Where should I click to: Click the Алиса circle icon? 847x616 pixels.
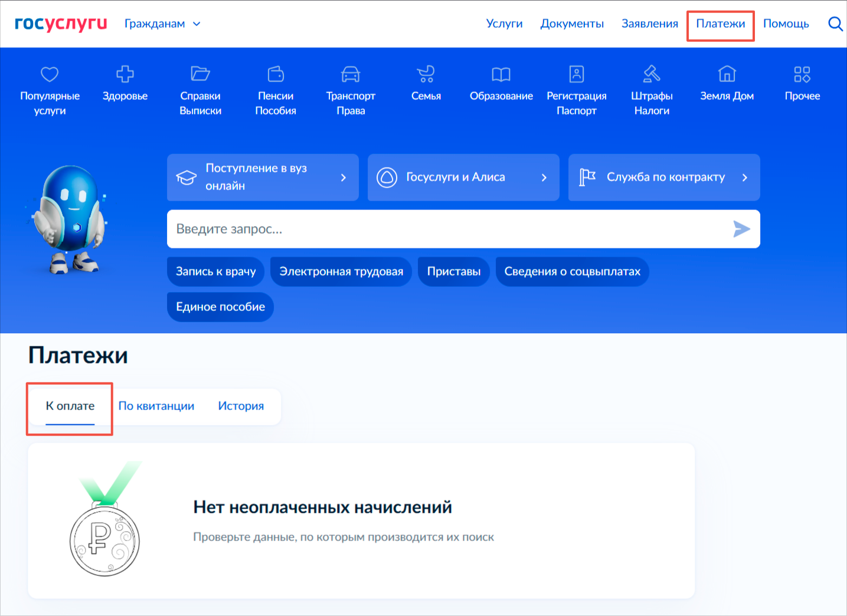pyautogui.click(x=387, y=178)
